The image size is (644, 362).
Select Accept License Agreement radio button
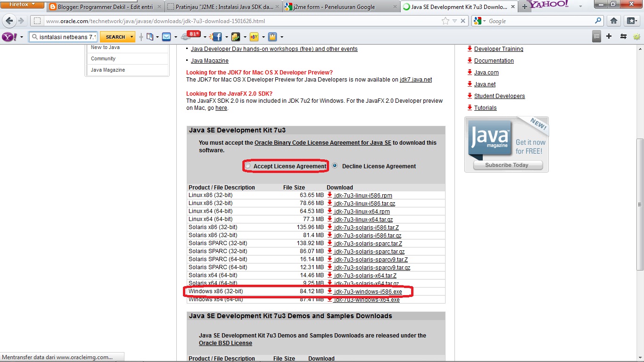248,165
